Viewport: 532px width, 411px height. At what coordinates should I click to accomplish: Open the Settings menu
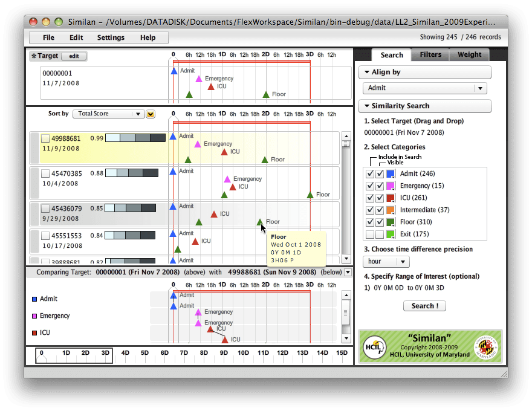111,37
